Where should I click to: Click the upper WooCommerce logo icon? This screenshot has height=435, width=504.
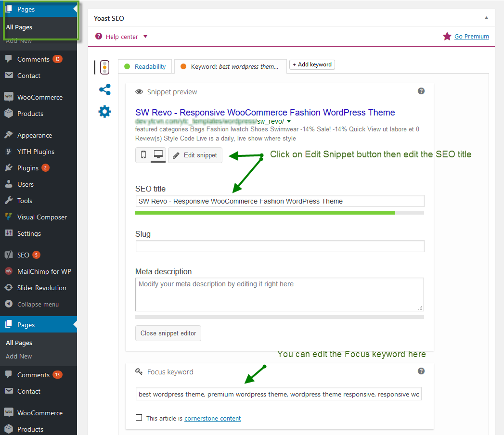[9, 97]
